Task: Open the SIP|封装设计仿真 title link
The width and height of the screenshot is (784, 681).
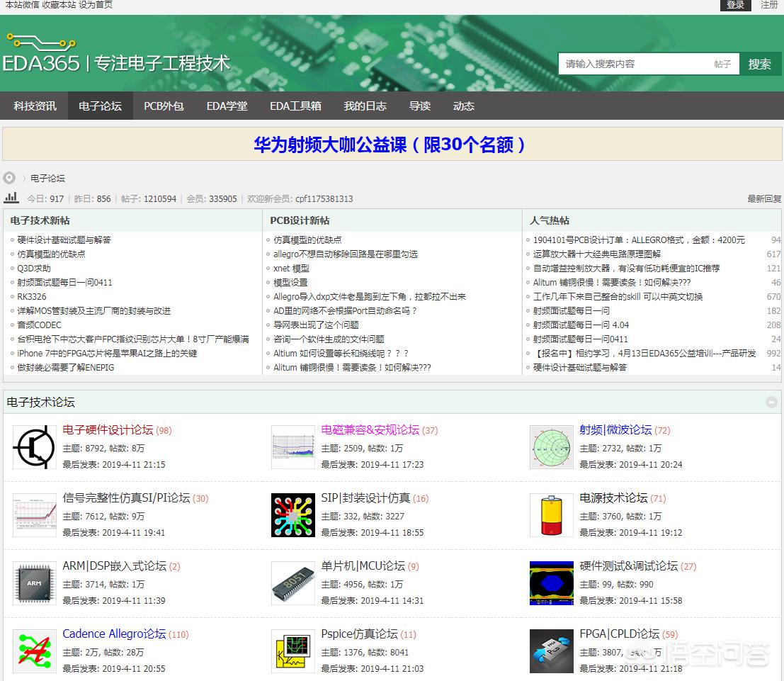Action: coord(365,498)
